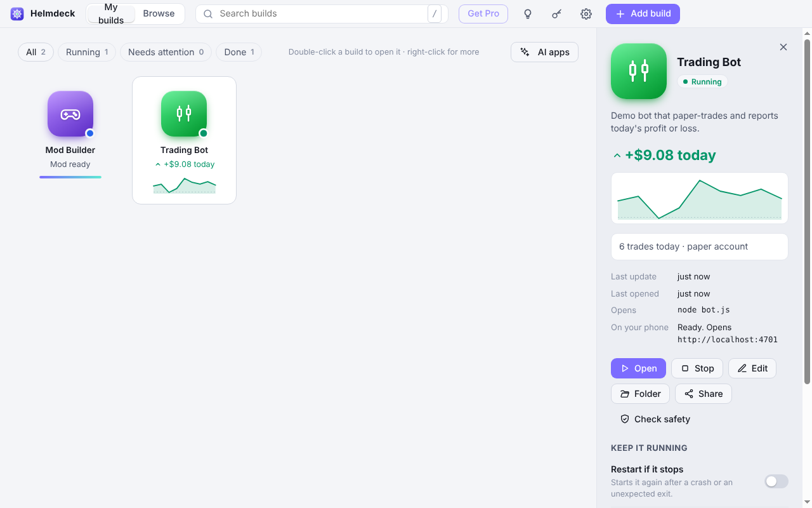
Task: Focus the Search builds input field
Action: 322,14
